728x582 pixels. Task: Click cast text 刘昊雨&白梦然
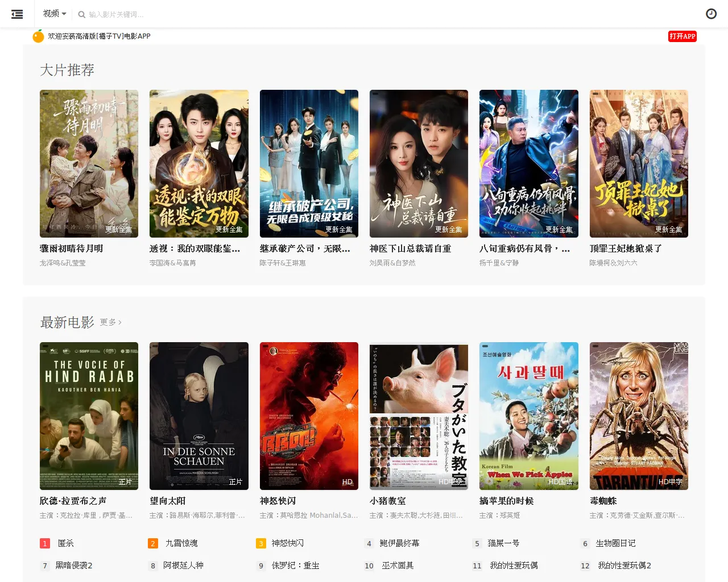[392, 263]
